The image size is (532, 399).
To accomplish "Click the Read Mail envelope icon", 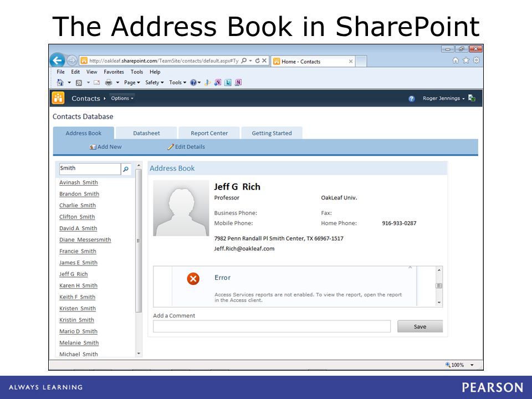I will click(96, 83).
